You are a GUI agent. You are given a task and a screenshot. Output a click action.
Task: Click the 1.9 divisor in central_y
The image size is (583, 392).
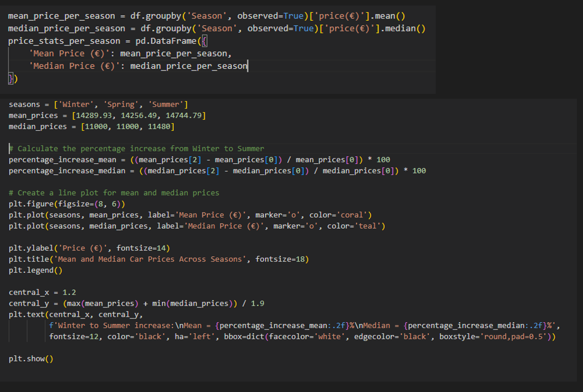click(257, 304)
